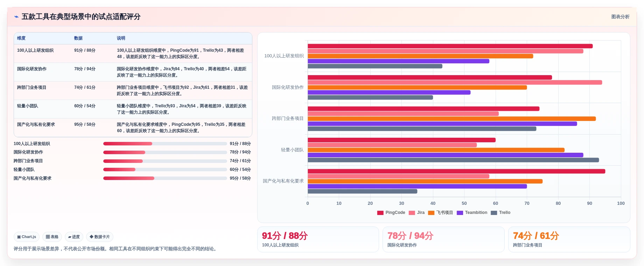The height and width of the screenshot is (266, 644).
Task: Click the Teambition bar for 轻量小团队
Action: pos(446,155)
